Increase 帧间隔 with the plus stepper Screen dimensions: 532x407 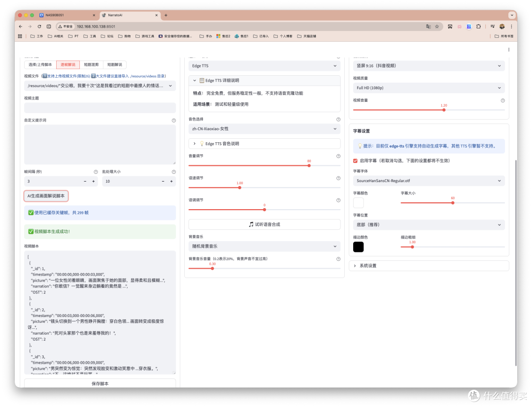click(x=94, y=181)
